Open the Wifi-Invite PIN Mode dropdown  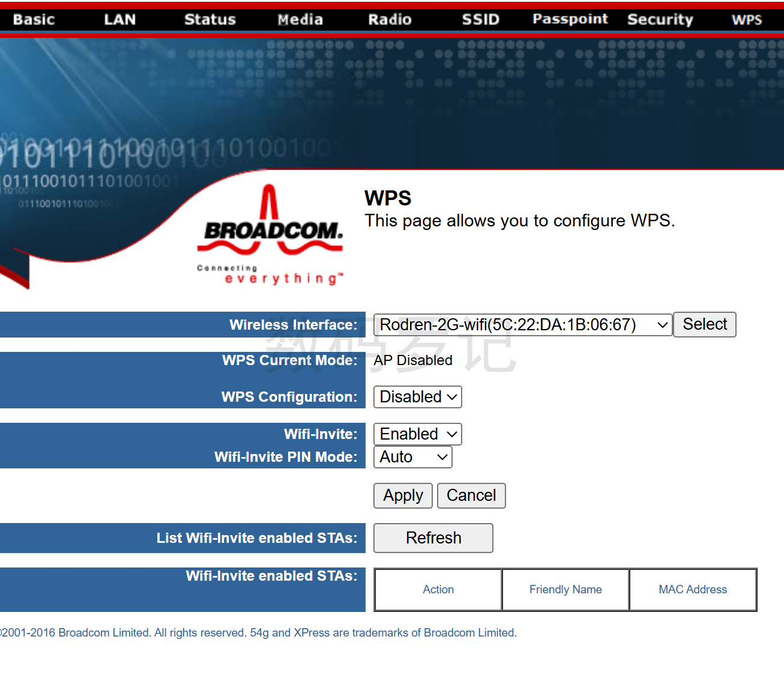pyautogui.click(x=413, y=457)
